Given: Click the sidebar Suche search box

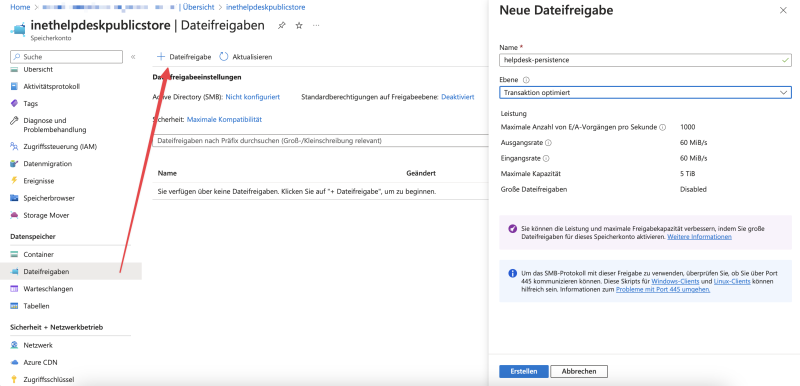Looking at the screenshot, I should coord(66,57).
